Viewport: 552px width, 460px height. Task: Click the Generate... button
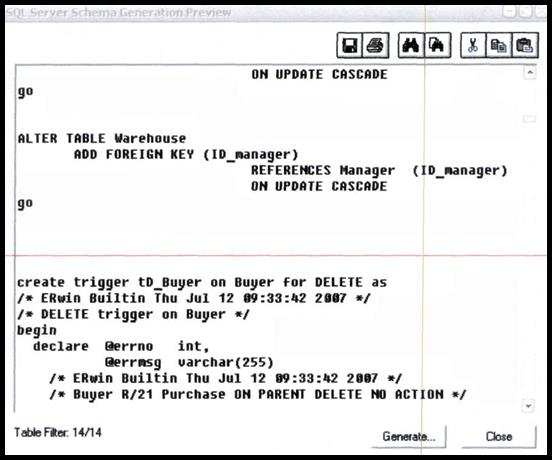tap(409, 437)
